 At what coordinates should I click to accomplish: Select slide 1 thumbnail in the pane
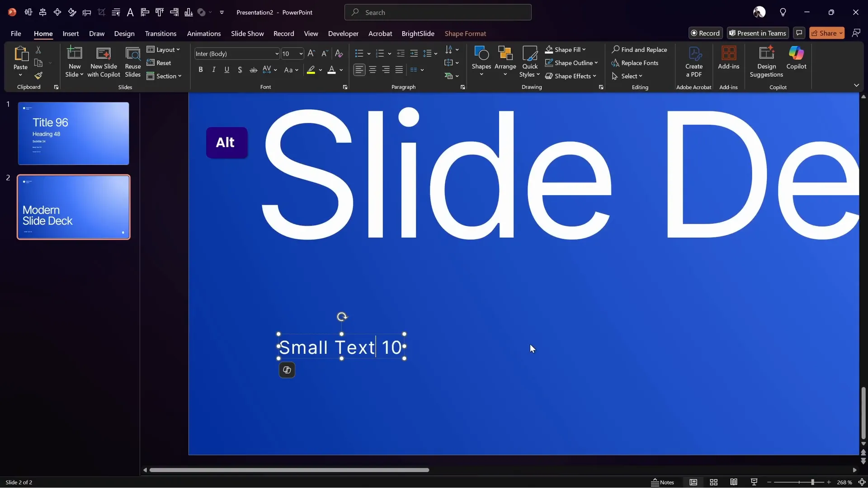point(74,133)
